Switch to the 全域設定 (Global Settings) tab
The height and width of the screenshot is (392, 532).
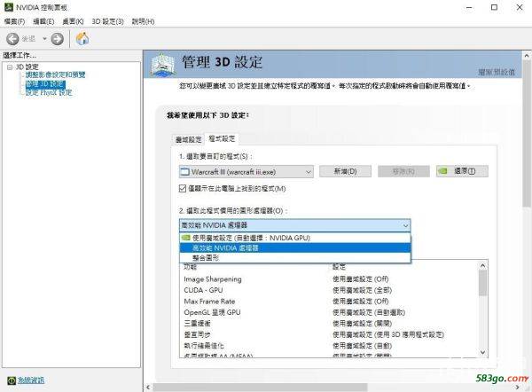click(x=187, y=139)
